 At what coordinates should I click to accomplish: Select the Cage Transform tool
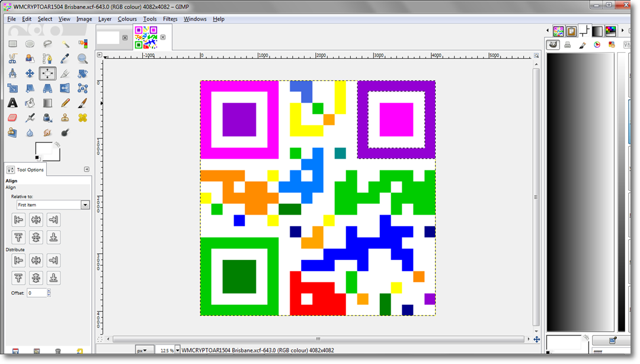(x=82, y=88)
